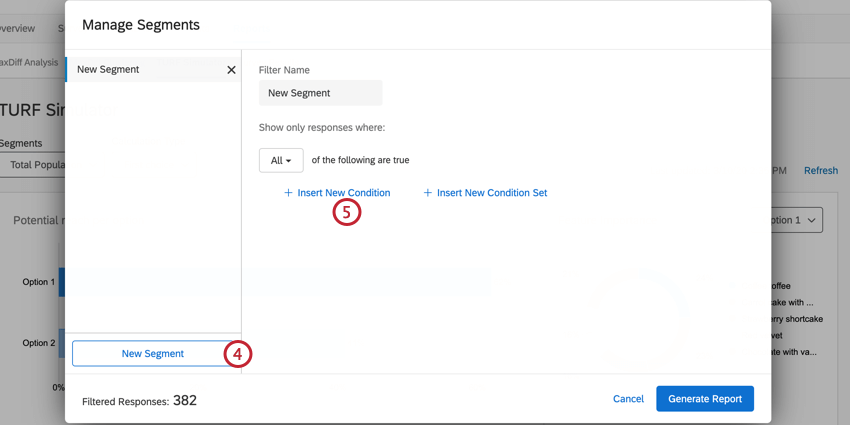Viewport: 850px width, 425px height.
Task: Open the All conditions dropdown
Action: click(x=281, y=160)
